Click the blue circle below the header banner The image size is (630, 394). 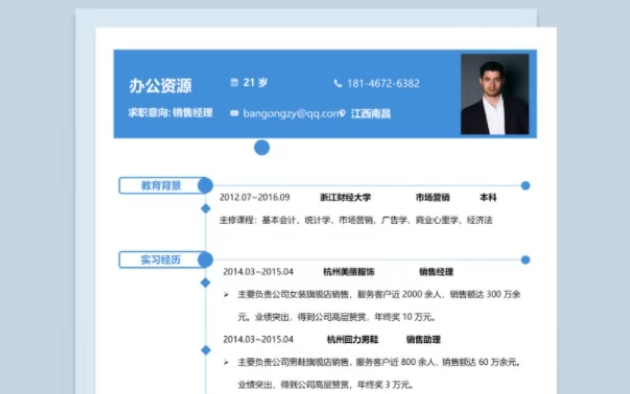pos(262,147)
